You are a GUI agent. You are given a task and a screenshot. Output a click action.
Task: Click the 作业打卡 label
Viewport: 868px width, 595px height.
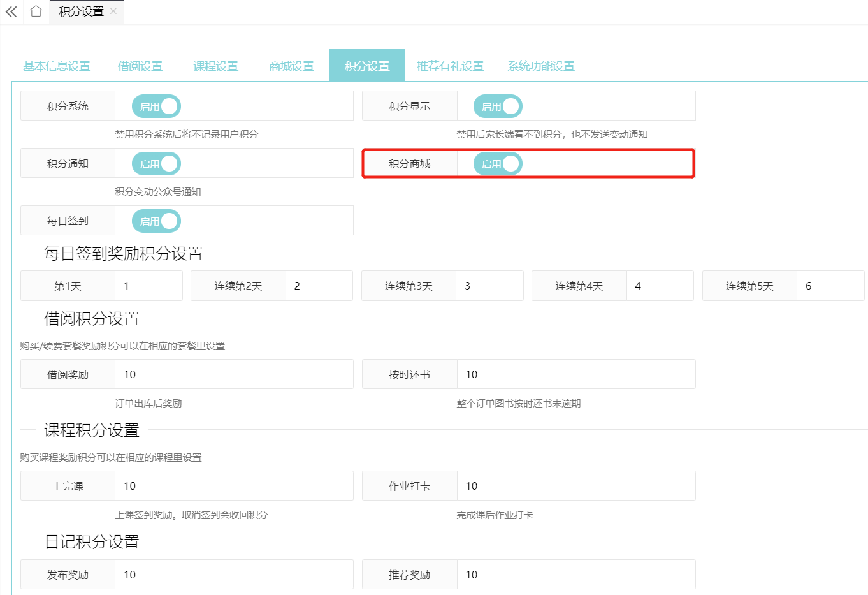tap(410, 486)
